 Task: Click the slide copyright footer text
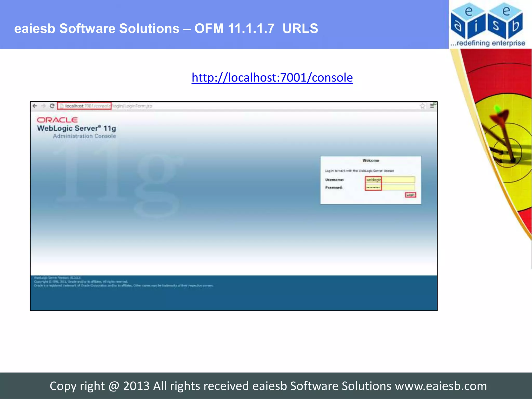coord(268,386)
